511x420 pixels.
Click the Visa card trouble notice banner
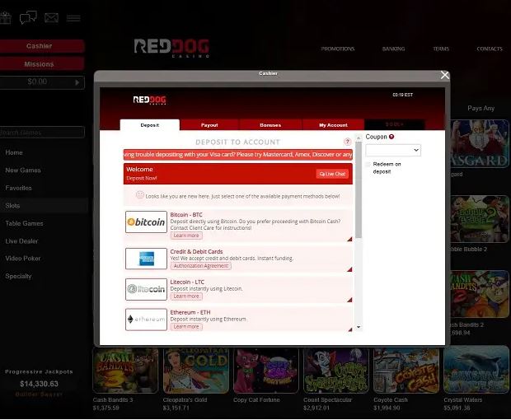coord(238,154)
